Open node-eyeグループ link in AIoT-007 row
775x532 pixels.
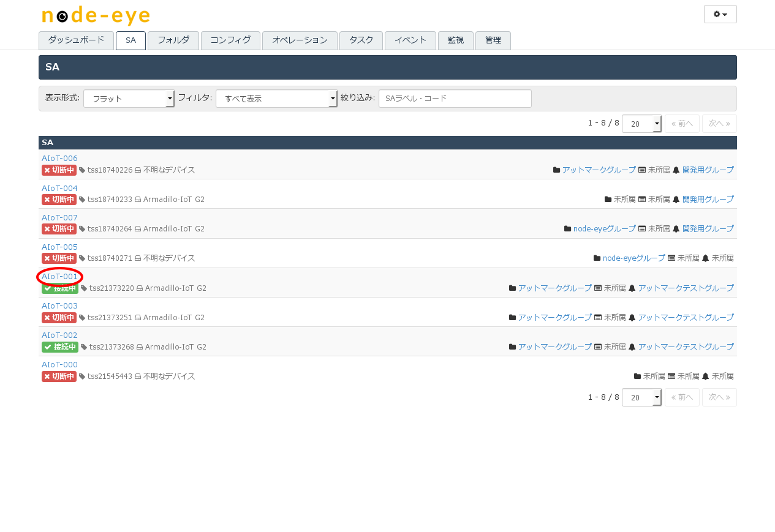pos(605,229)
